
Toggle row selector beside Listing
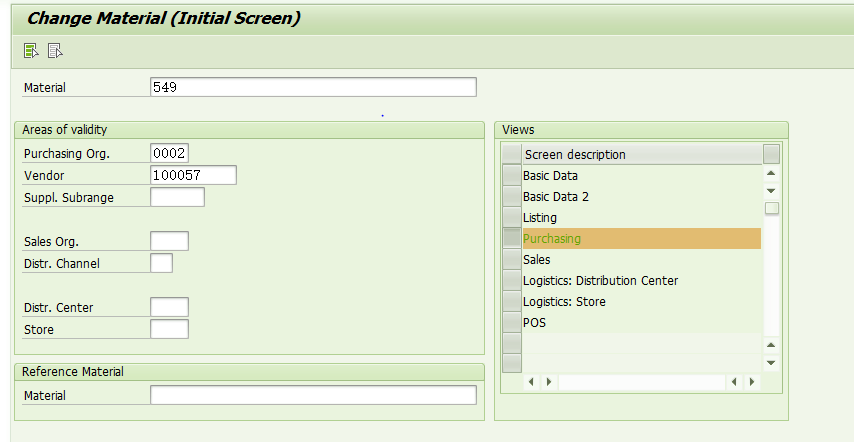[512, 218]
